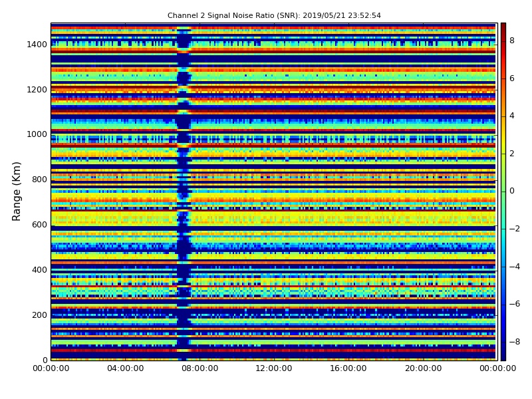Screen dimensions: 532x399
Task: Click the 'Range (Km)' y-axis label
Action: click(x=16, y=192)
